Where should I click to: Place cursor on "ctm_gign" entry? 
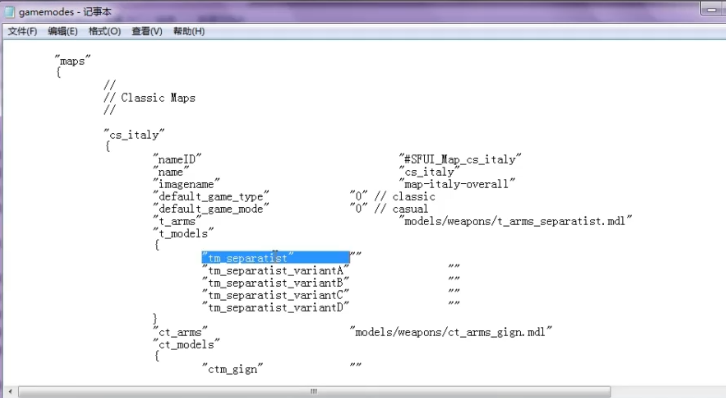coord(232,369)
